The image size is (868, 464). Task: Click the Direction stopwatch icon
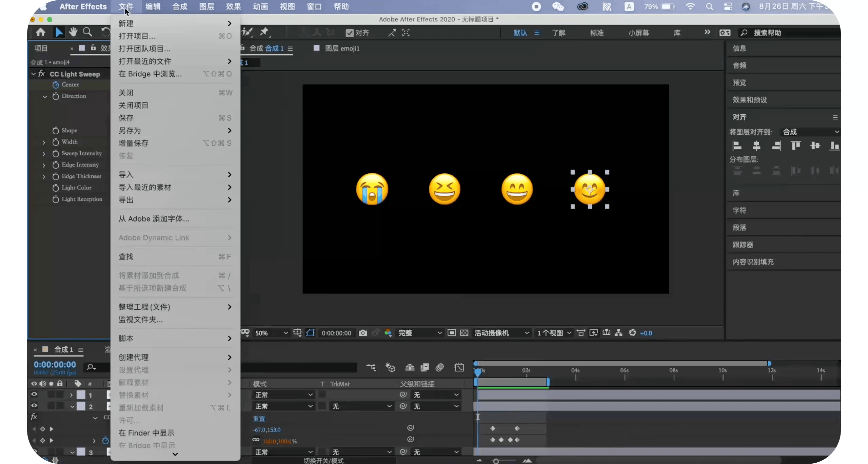[x=56, y=96]
